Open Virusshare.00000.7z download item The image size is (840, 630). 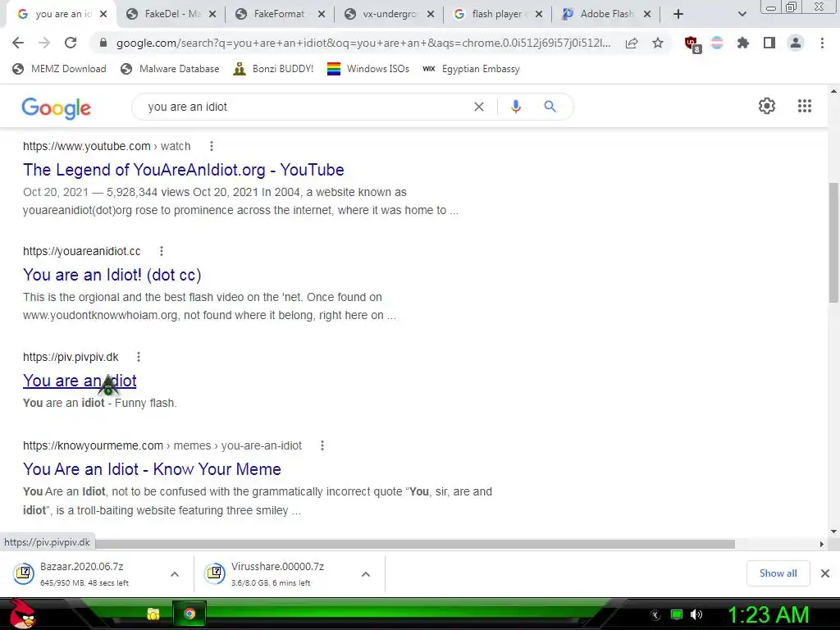277,573
